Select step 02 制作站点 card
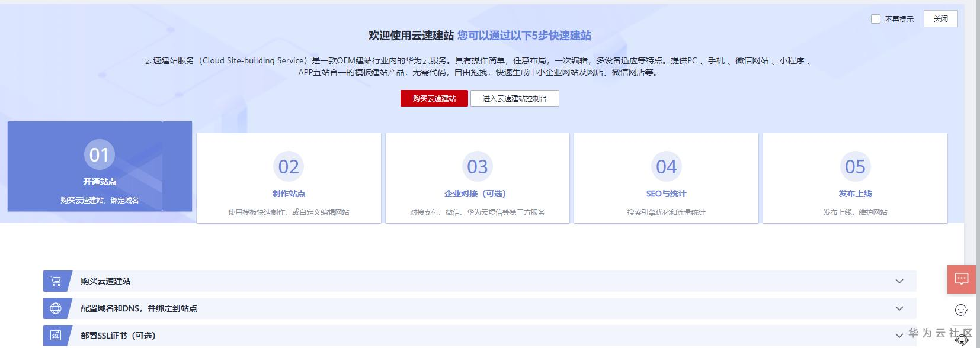This screenshot has width=980, height=348. [289, 178]
